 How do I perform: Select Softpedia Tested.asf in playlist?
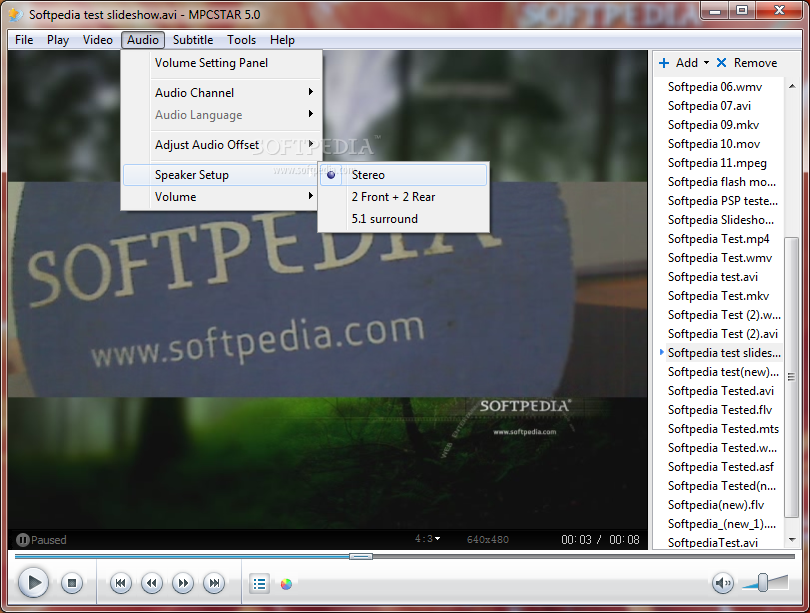[721, 467]
